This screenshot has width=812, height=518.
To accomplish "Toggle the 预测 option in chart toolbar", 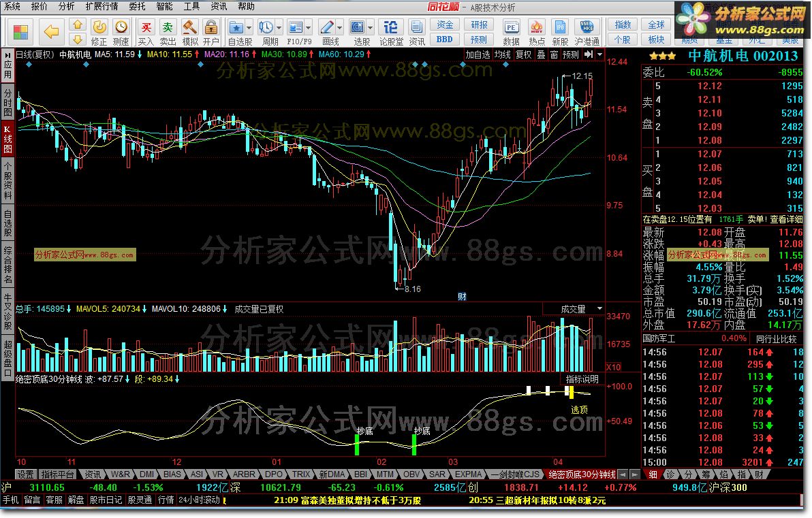I will pos(571,54).
